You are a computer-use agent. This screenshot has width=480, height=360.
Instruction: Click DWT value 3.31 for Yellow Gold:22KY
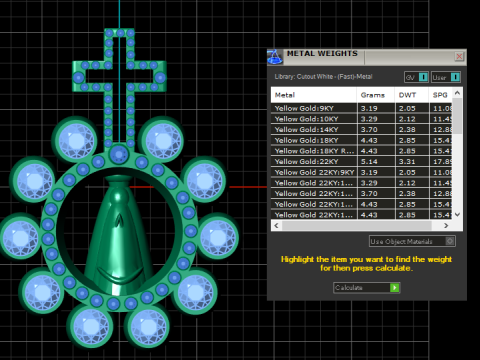click(407, 161)
